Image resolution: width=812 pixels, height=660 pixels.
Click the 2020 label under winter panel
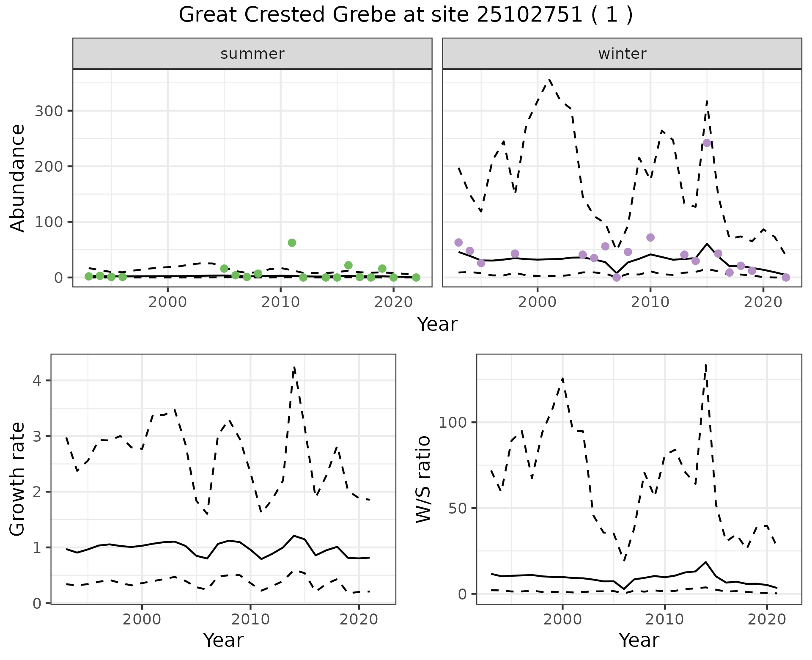click(763, 302)
